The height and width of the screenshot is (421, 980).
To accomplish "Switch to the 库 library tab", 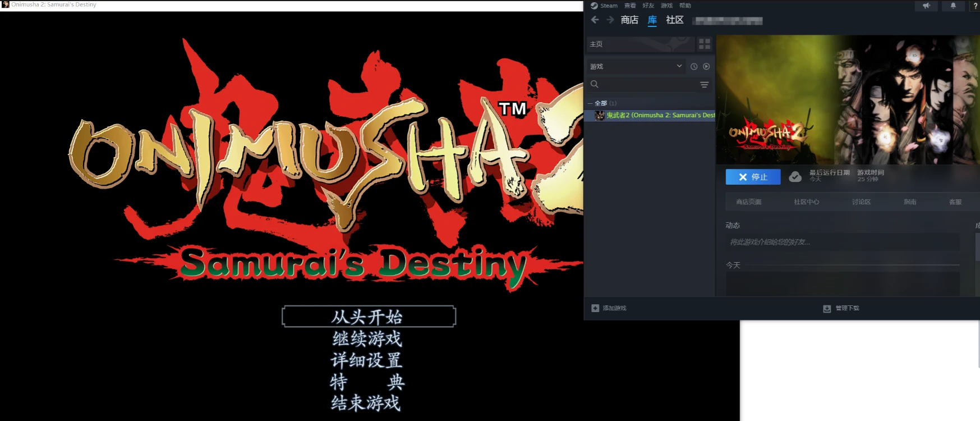I will [652, 20].
